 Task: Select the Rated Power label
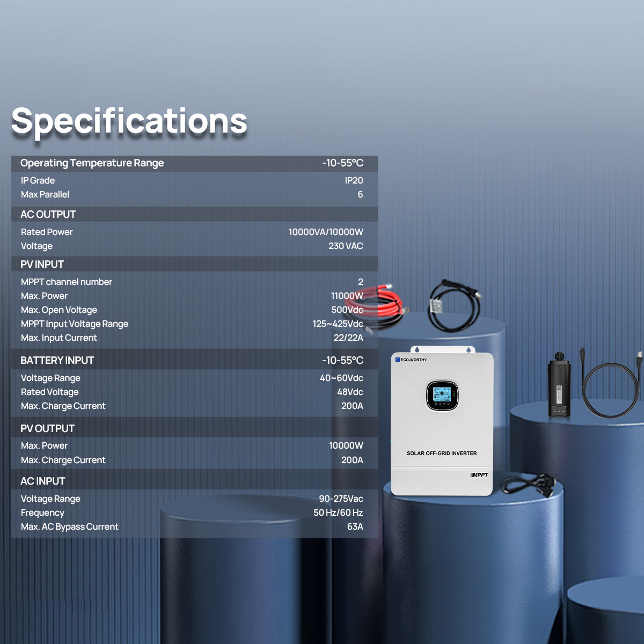[47, 232]
